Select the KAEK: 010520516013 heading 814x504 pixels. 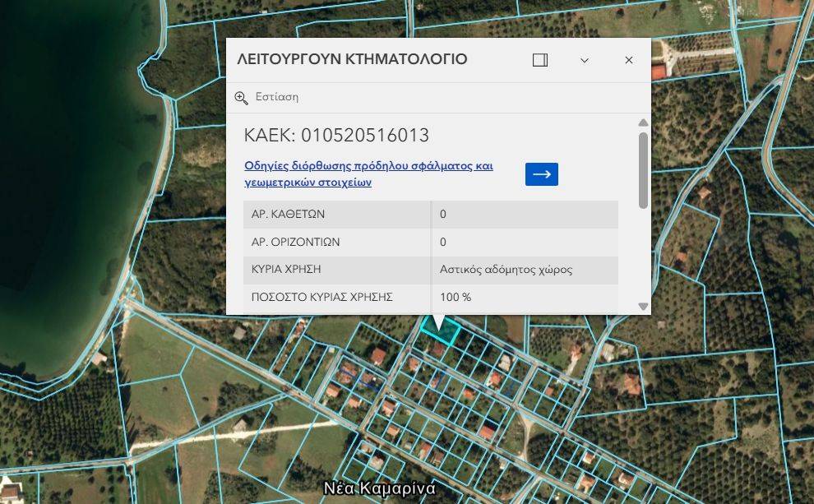coord(336,136)
